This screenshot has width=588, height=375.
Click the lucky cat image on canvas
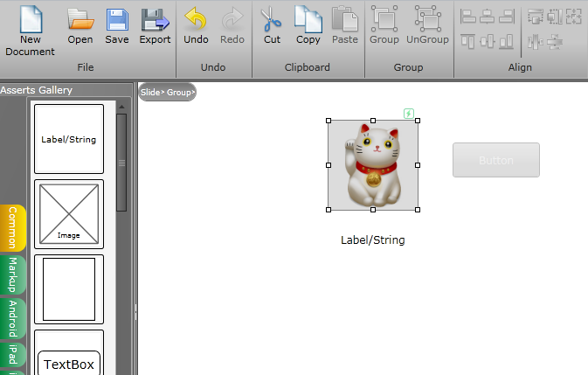click(x=373, y=165)
